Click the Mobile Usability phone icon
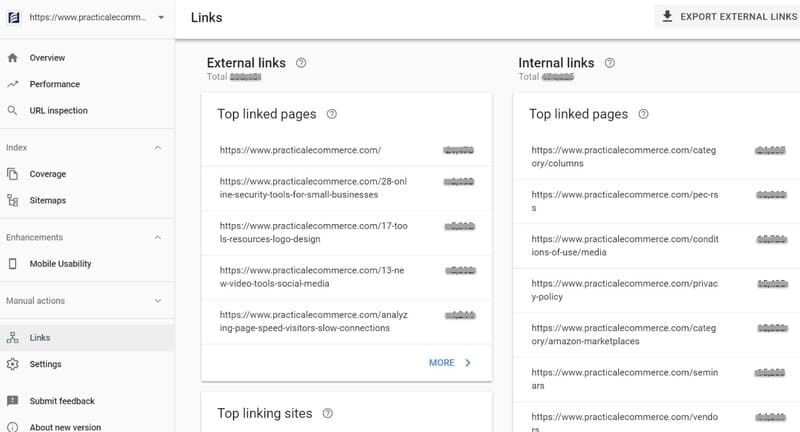This screenshot has height=432, width=800. [12, 264]
